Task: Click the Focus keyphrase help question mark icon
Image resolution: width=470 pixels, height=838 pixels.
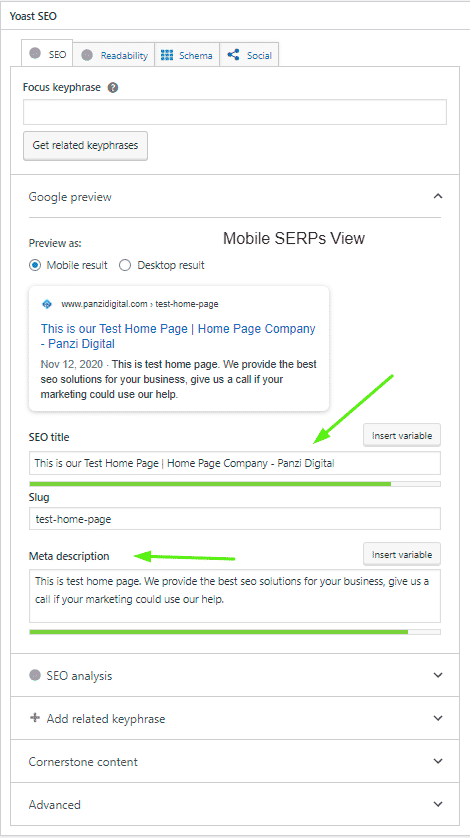Action: (113, 88)
